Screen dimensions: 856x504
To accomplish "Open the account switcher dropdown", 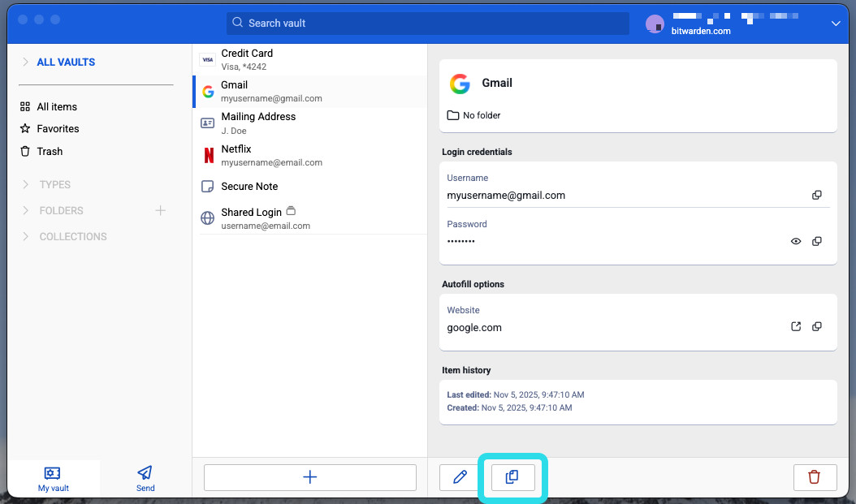I will pos(836,24).
